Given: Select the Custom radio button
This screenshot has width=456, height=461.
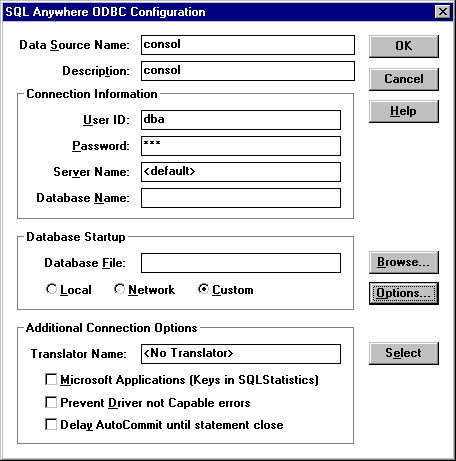Looking at the screenshot, I should click(x=226, y=289).
